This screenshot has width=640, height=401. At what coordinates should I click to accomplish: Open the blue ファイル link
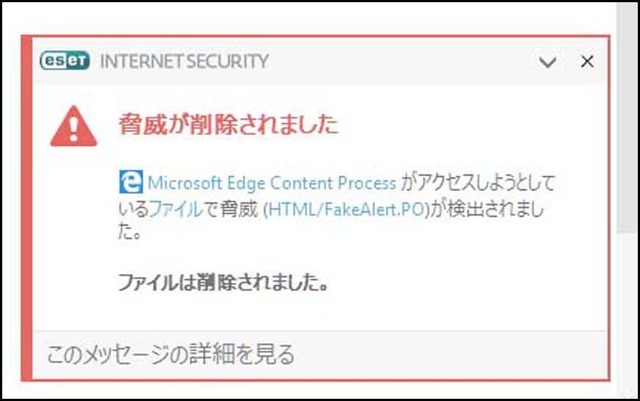click(176, 209)
